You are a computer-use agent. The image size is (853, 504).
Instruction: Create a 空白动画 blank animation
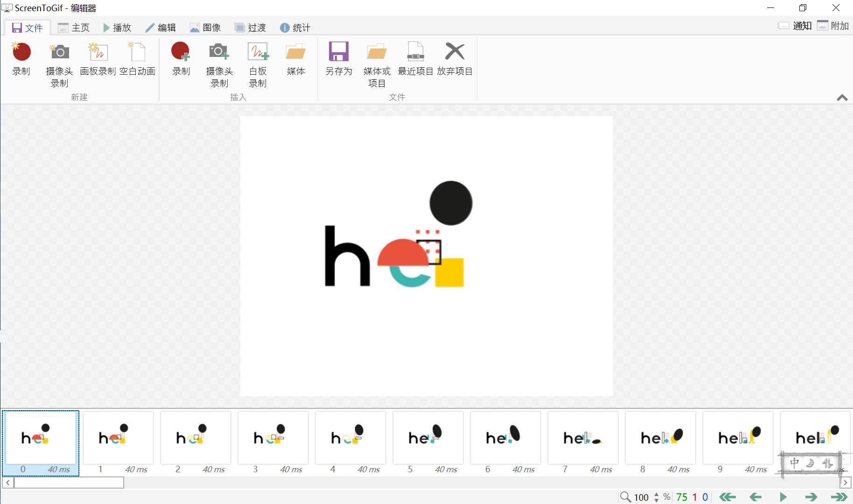point(137,59)
